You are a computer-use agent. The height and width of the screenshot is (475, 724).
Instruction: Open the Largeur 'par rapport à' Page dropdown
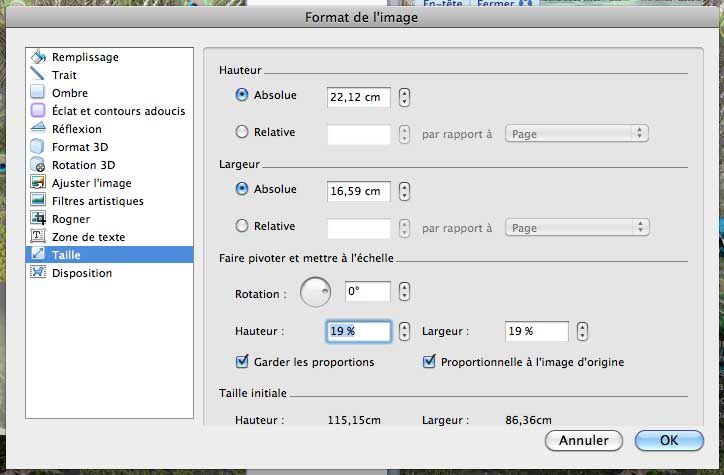(577, 228)
